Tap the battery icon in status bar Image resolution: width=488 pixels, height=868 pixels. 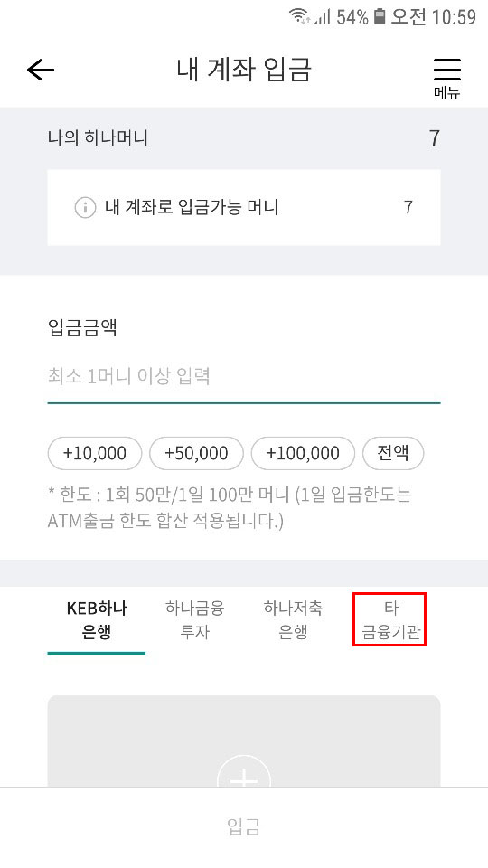click(379, 16)
